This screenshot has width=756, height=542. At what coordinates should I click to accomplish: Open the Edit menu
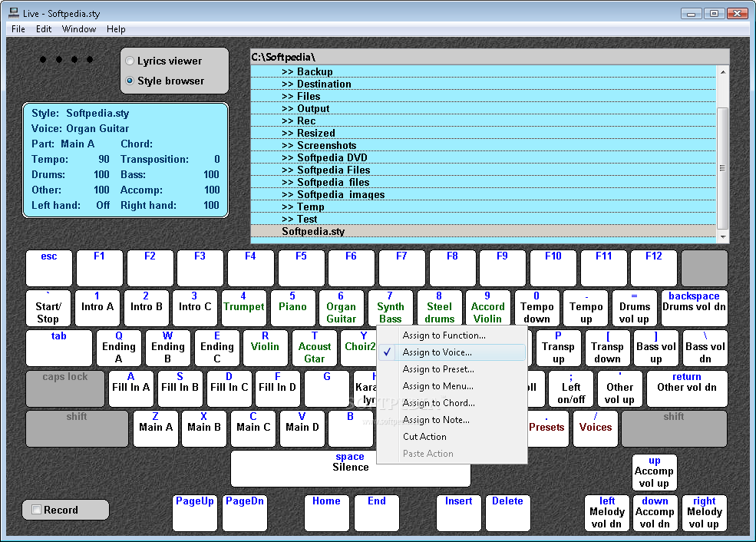44,29
